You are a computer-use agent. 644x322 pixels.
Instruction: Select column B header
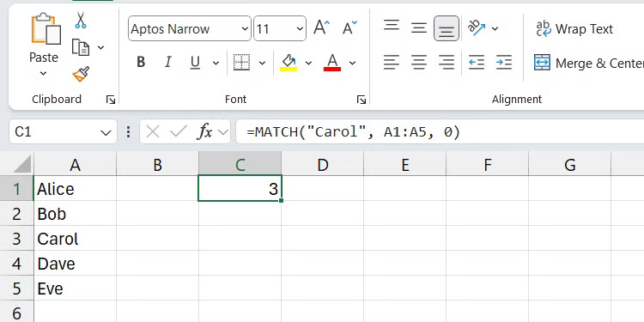click(x=157, y=165)
